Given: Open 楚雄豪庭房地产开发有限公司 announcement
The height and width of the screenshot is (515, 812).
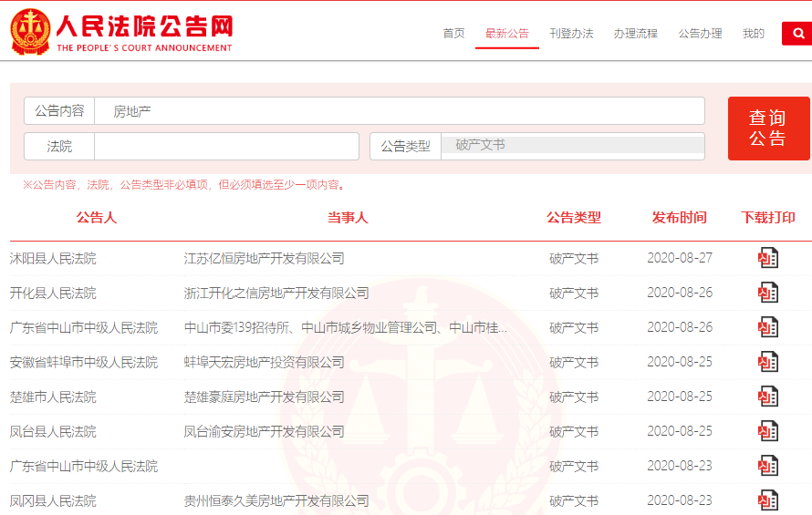Looking at the screenshot, I should click(x=264, y=397).
